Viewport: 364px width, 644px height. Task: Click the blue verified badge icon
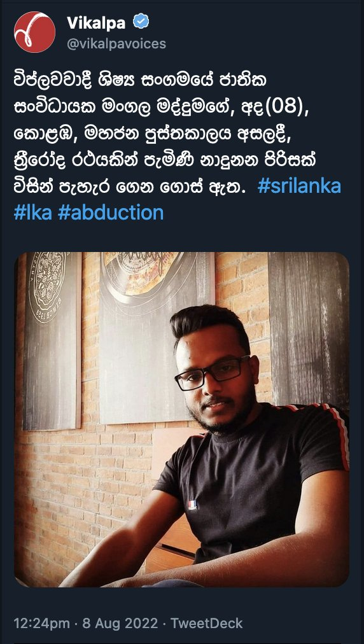(141, 22)
